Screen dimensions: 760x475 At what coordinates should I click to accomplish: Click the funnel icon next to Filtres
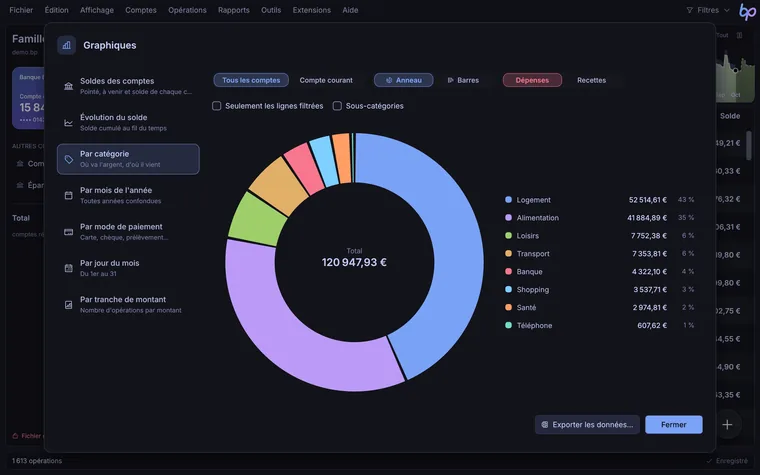689,10
